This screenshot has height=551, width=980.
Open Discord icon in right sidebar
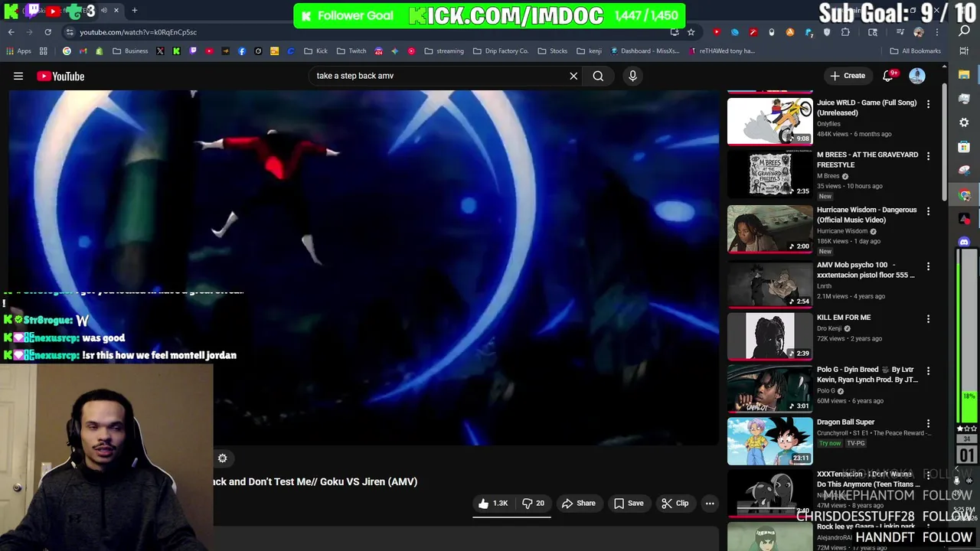click(965, 242)
